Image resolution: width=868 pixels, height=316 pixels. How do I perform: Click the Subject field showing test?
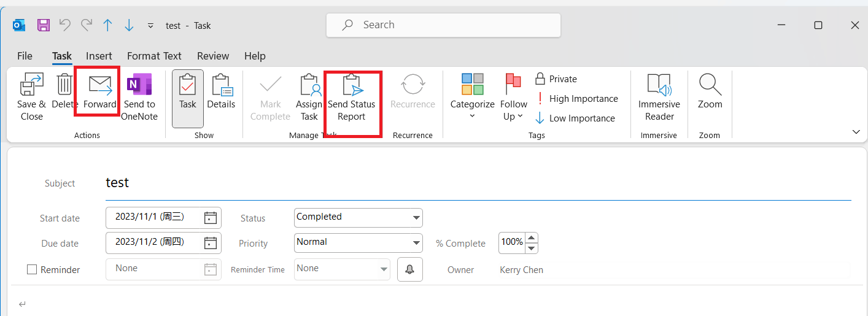click(478, 183)
